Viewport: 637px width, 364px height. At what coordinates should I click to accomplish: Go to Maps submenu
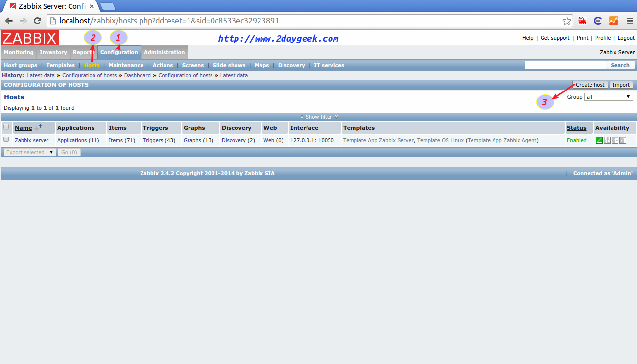[x=262, y=65]
